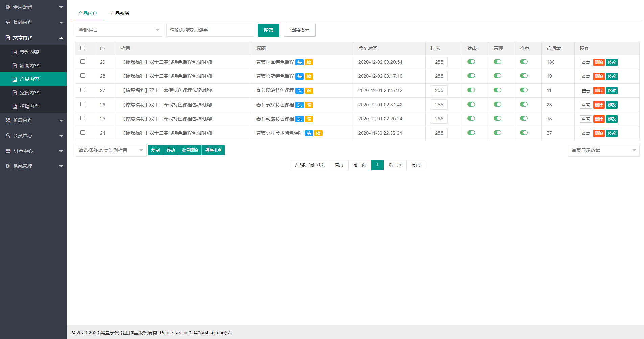Click the yellow 缩 badge on 春节素描特色课程
The image size is (644, 339).
(309, 105)
